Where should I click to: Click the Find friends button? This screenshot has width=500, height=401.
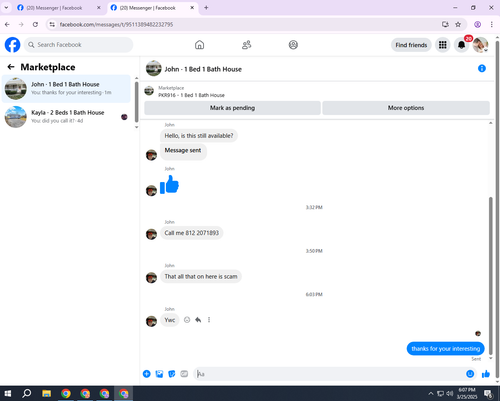tap(411, 45)
